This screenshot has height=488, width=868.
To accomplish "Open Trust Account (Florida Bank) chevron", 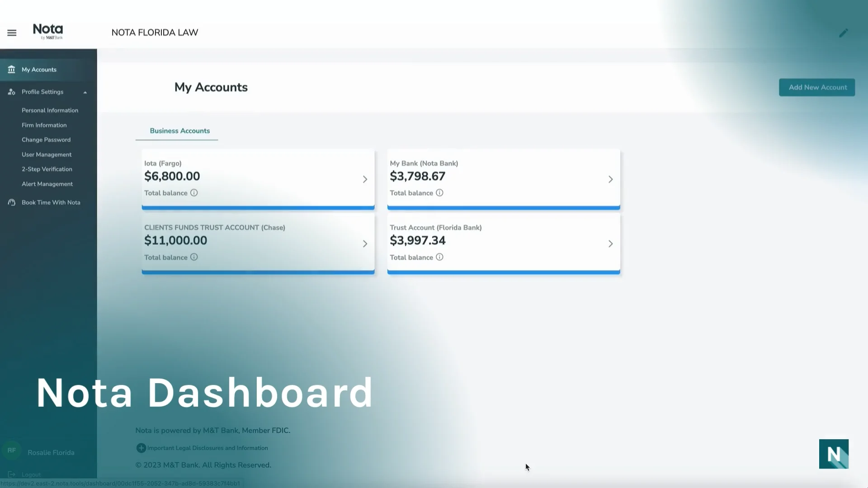I will point(610,244).
